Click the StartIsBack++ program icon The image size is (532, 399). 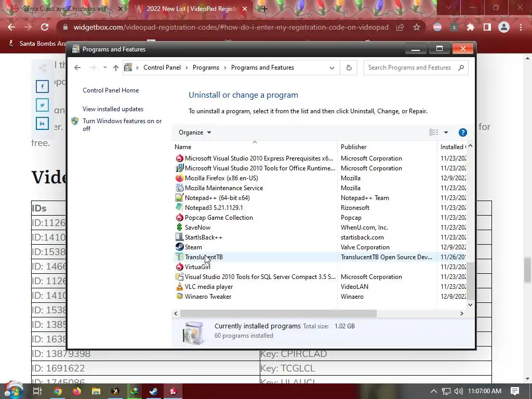click(179, 237)
